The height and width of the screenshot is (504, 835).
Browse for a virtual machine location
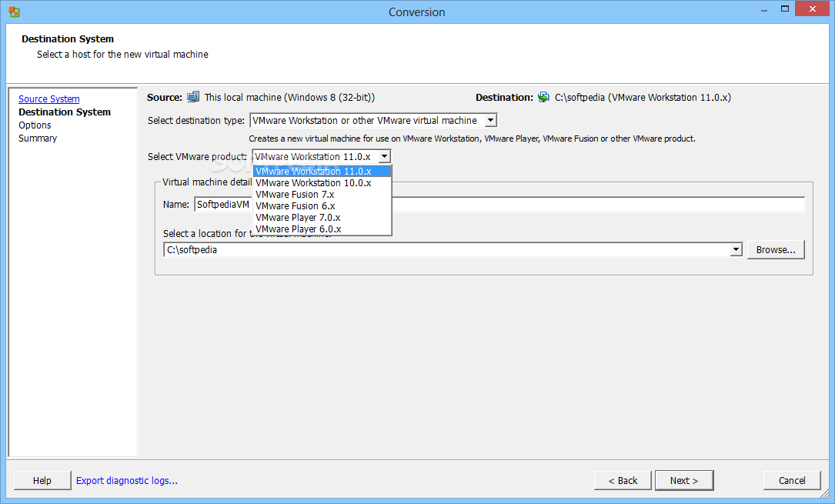(x=776, y=249)
